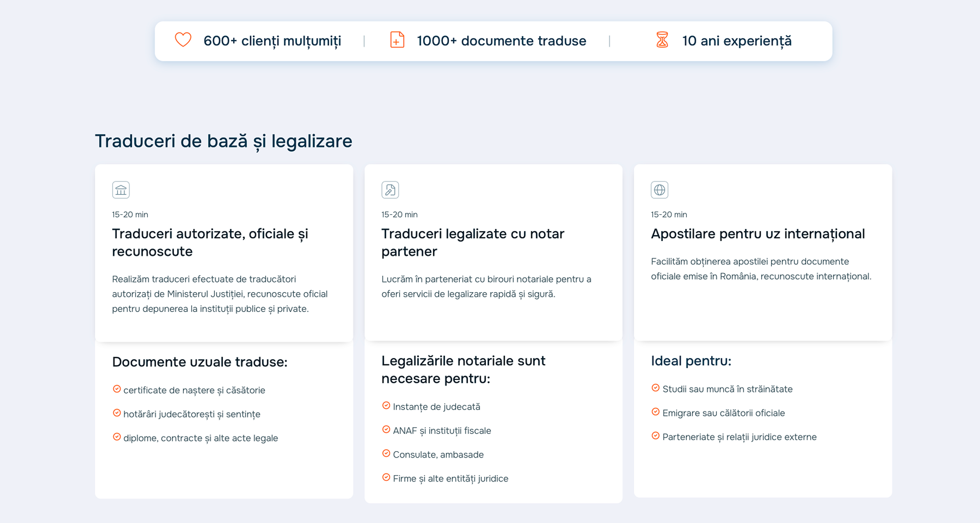Click '15-20 min' label in Traduceri autorizate card
This screenshot has height=523, width=980.
130,215
